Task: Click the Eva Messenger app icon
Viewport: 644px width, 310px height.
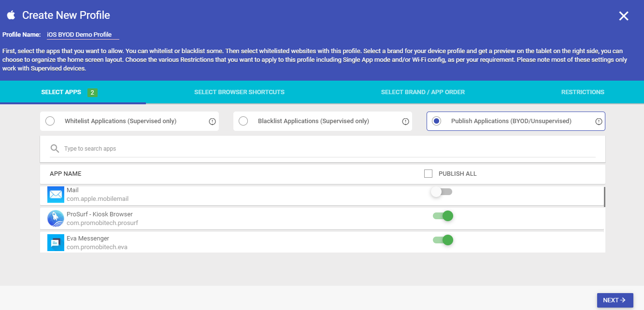Action: pos(56,243)
